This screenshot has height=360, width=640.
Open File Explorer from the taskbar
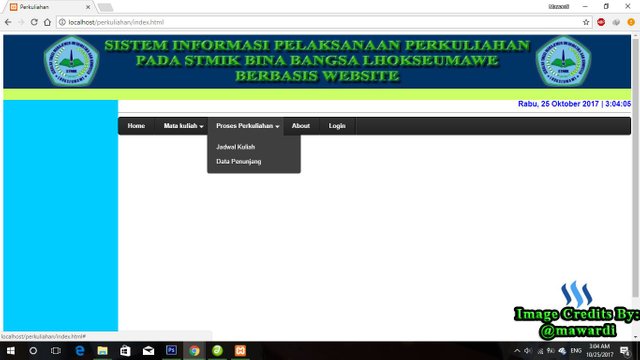point(102,351)
